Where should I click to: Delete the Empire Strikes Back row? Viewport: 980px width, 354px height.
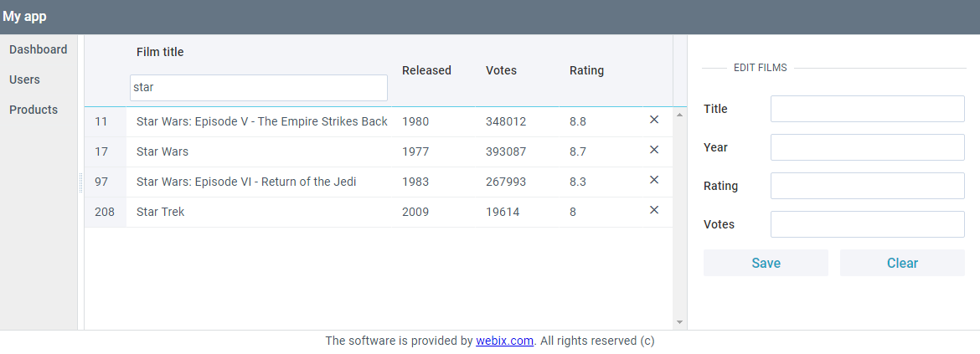[654, 120]
